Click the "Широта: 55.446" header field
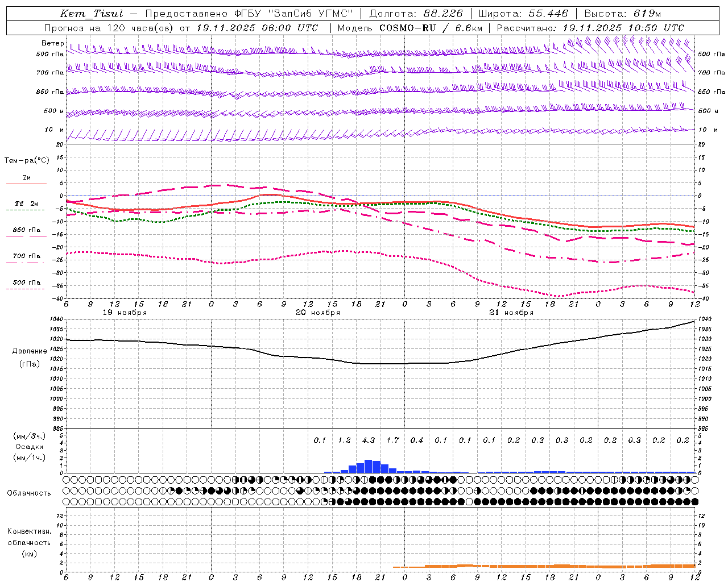Viewport: 728px width, 582px height. click(523, 14)
